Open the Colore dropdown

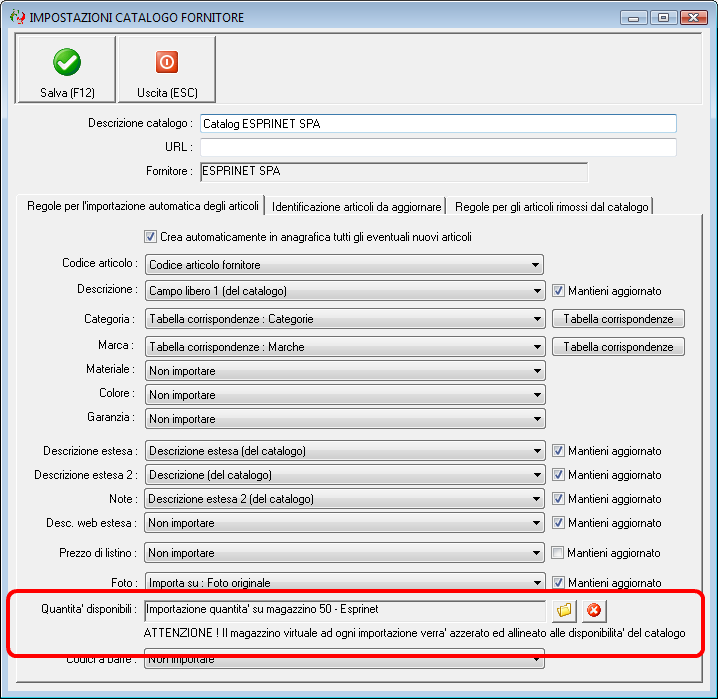(x=345, y=395)
